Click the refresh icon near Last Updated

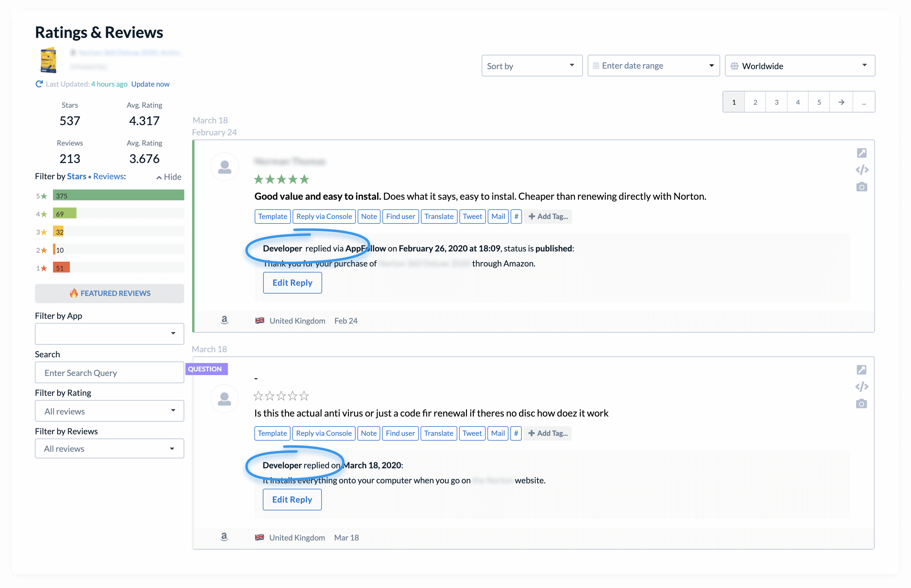pyautogui.click(x=39, y=84)
